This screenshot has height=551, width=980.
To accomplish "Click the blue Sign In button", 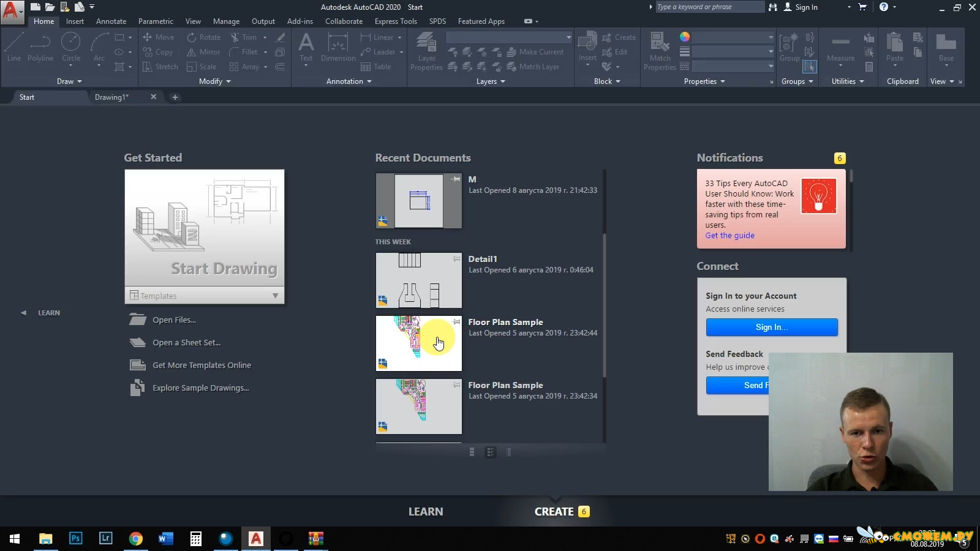I will (x=772, y=327).
